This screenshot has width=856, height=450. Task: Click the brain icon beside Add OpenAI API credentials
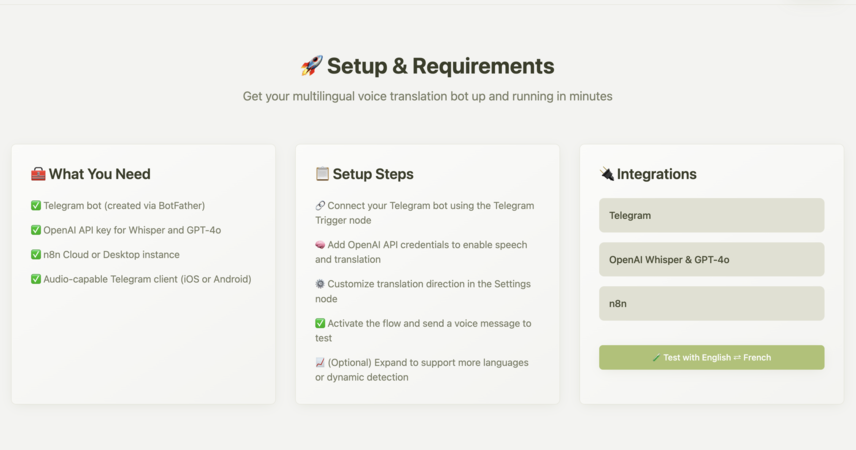tap(320, 245)
